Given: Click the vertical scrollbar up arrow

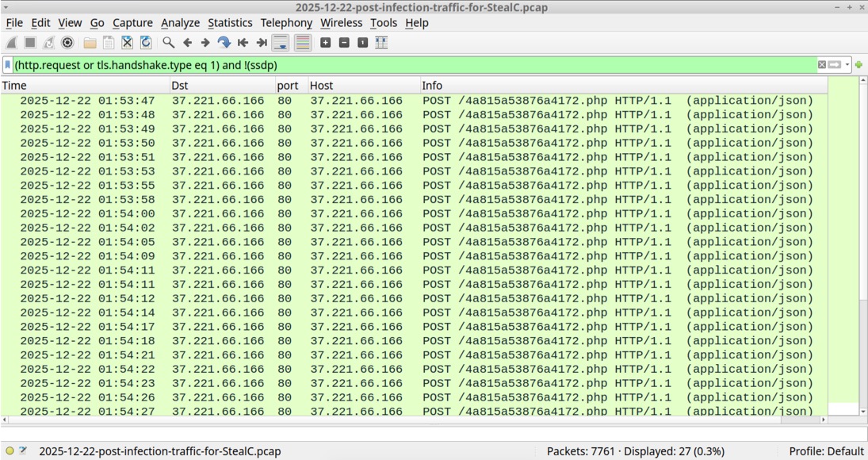Looking at the screenshot, I should [863, 81].
